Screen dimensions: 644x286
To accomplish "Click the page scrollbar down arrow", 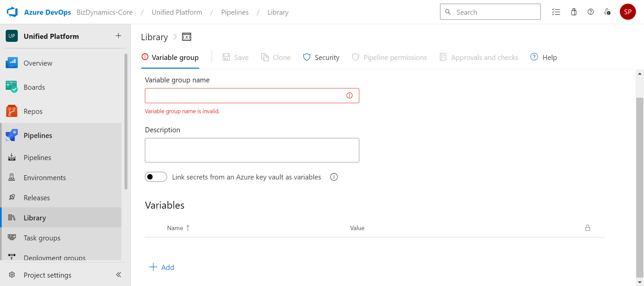I will click(640, 282).
